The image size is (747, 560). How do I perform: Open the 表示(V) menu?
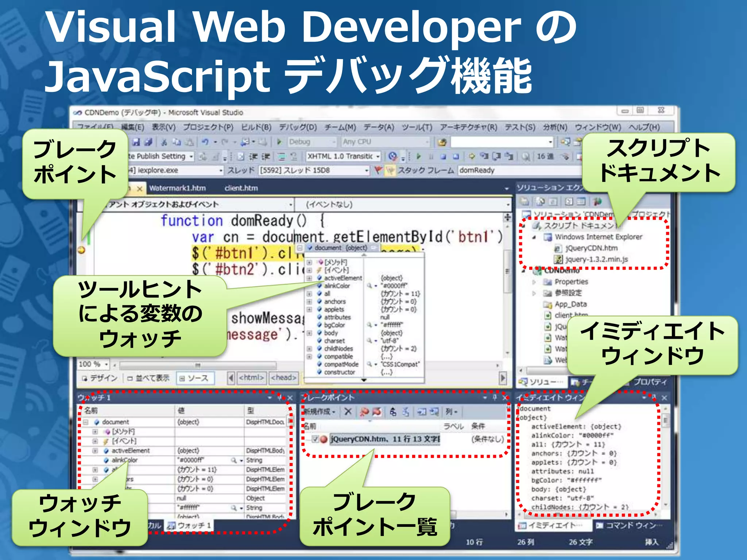pos(163,127)
